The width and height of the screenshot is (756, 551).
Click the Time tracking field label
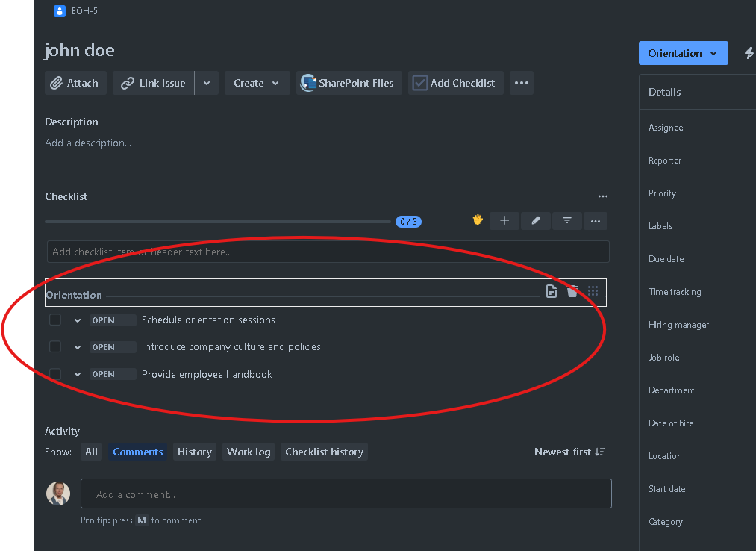[675, 292]
